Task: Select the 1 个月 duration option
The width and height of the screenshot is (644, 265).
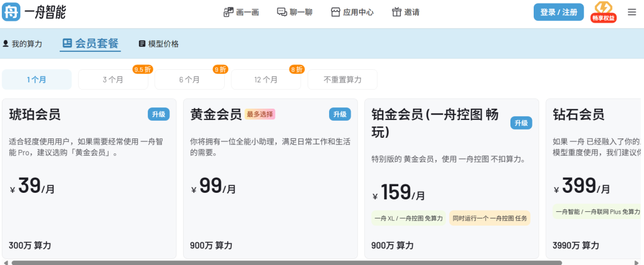Action: coord(37,79)
